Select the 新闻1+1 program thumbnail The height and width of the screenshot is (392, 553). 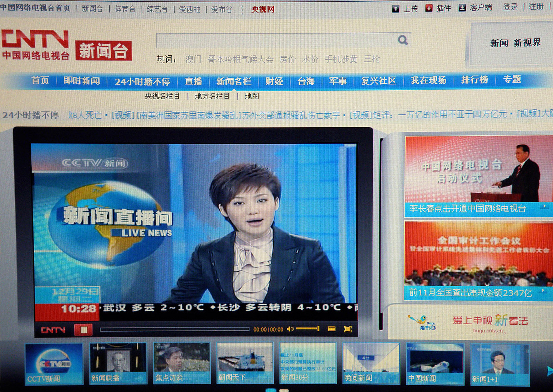(500, 364)
